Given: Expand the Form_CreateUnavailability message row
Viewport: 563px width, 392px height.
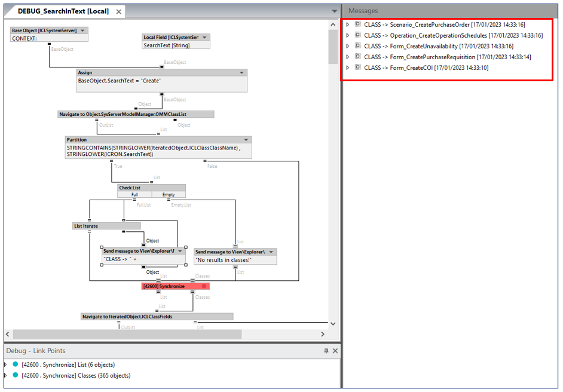Looking at the screenshot, I should [348, 46].
